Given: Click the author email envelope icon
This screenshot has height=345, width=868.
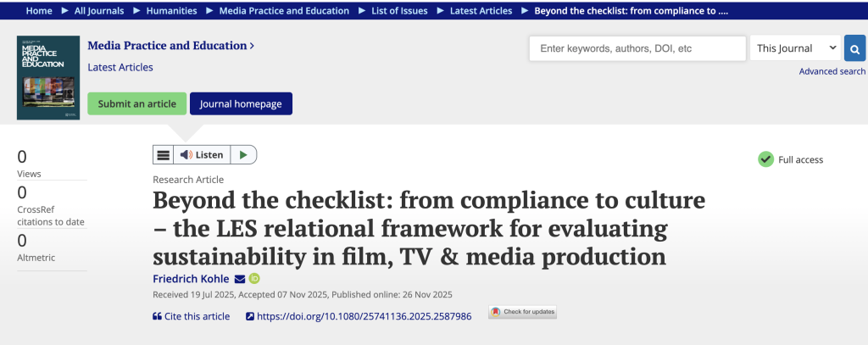Looking at the screenshot, I should [x=240, y=279].
